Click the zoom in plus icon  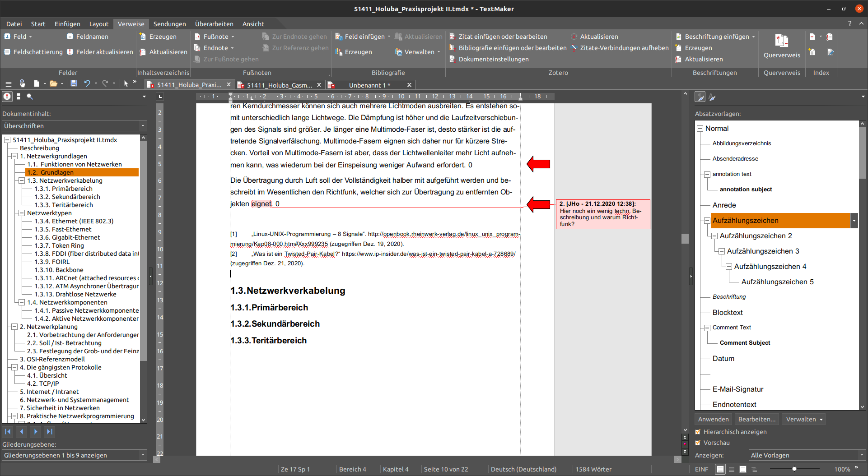(824, 469)
